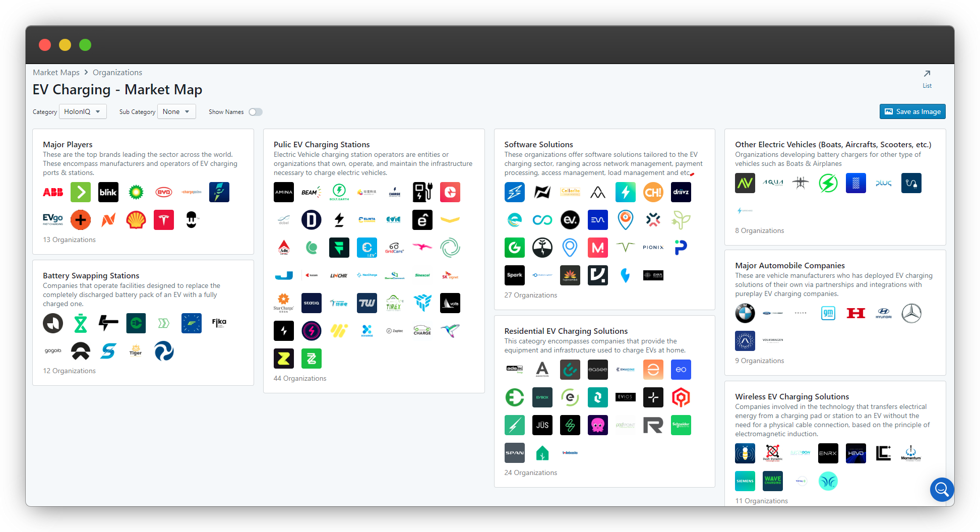The image size is (980, 532).
Task: Select the "Major Automobile Companies" heading
Action: click(x=790, y=266)
